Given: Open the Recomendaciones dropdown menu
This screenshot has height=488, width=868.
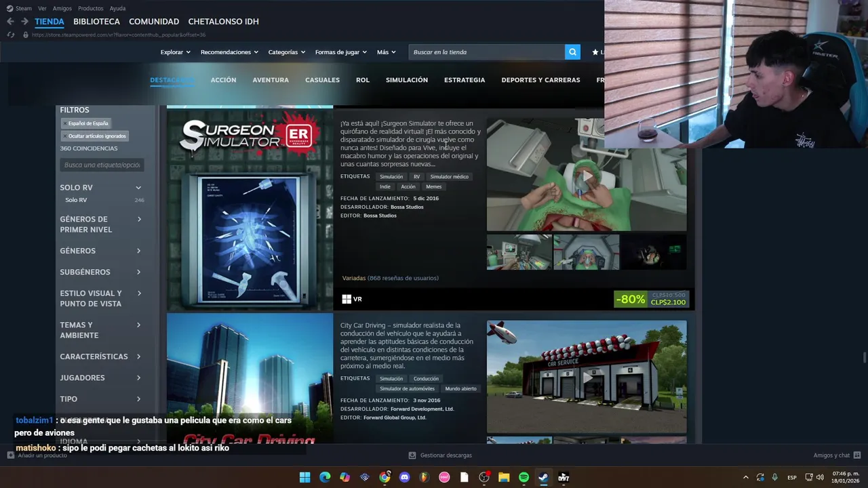Looking at the screenshot, I should pyautogui.click(x=229, y=52).
